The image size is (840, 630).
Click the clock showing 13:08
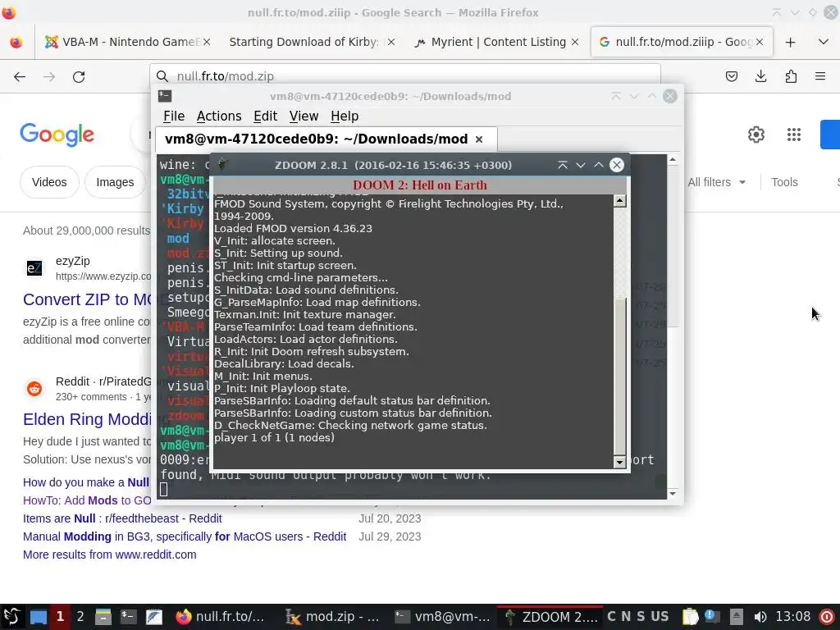click(793, 617)
